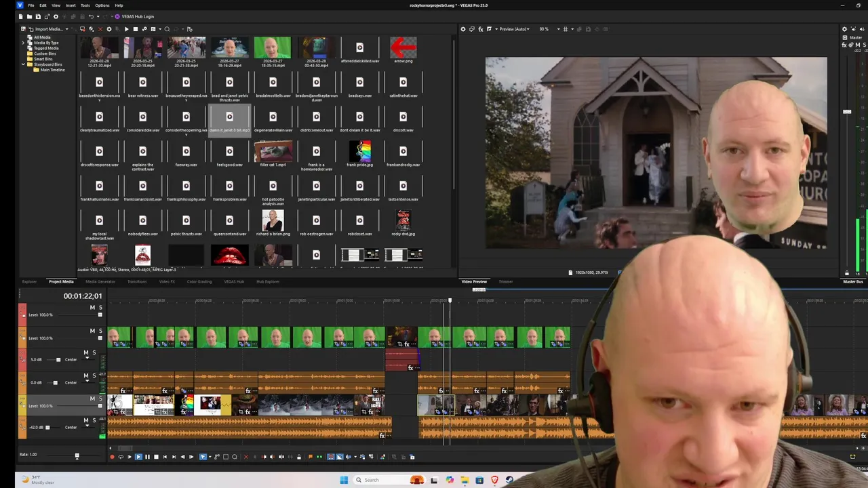Image resolution: width=868 pixels, height=488 pixels.
Task: Click the lock event icon in timeline toolbar
Action: coord(299,457)
